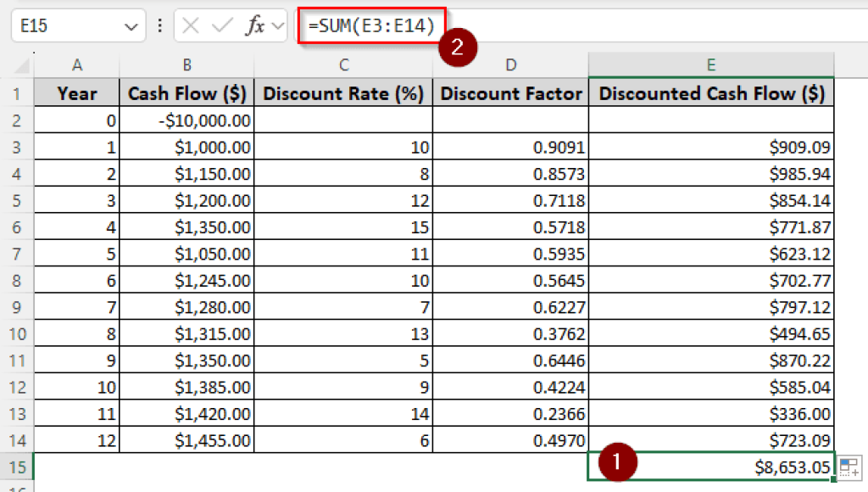Click the formula bar showing =SUM(E3:E14)
Screen dimensions: 868x492
click(373, 25)
